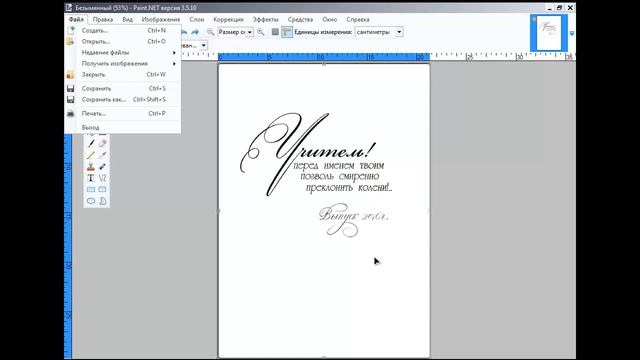The height and width of the screenshot is (360, 640).
Task: Select the Clone Stamp tool
Action: pyautogui.click(x=91, y=167)
